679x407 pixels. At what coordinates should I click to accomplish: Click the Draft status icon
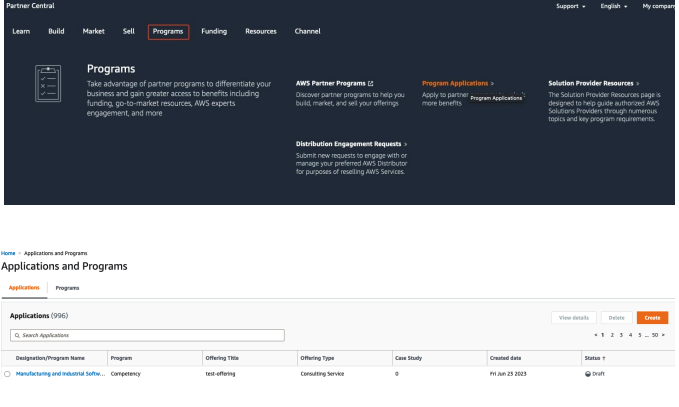click(588, 374)
